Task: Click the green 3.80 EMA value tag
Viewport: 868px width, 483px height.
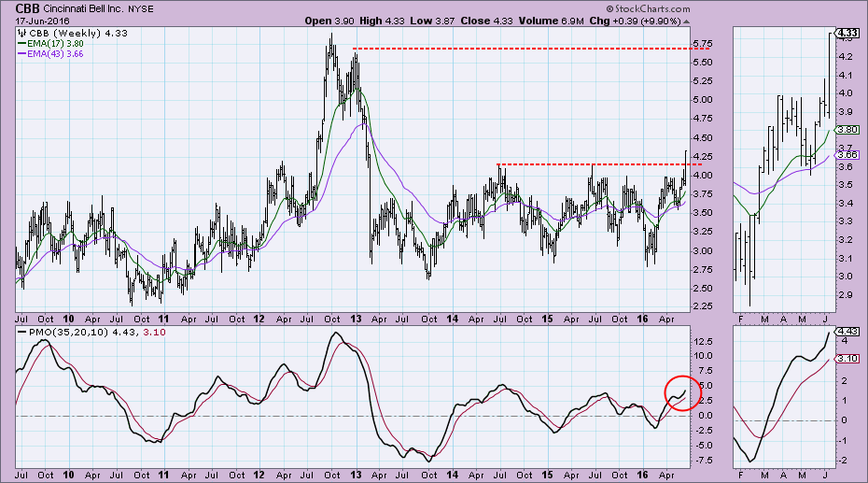Action: pyautogui.click(x=846, y=130)
